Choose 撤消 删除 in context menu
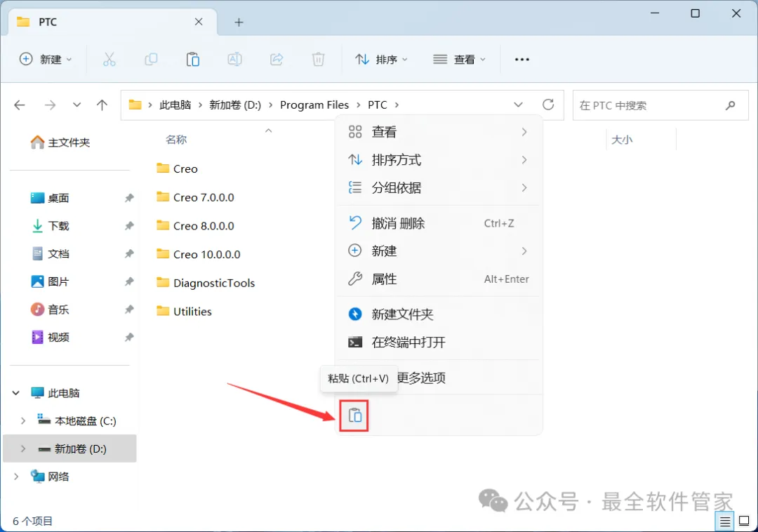 438,223
